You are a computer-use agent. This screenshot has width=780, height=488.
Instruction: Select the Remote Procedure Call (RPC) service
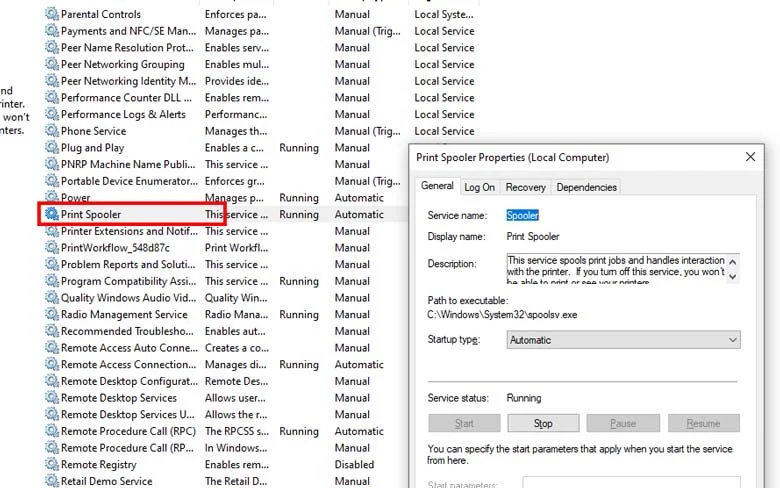coord(128,431)
